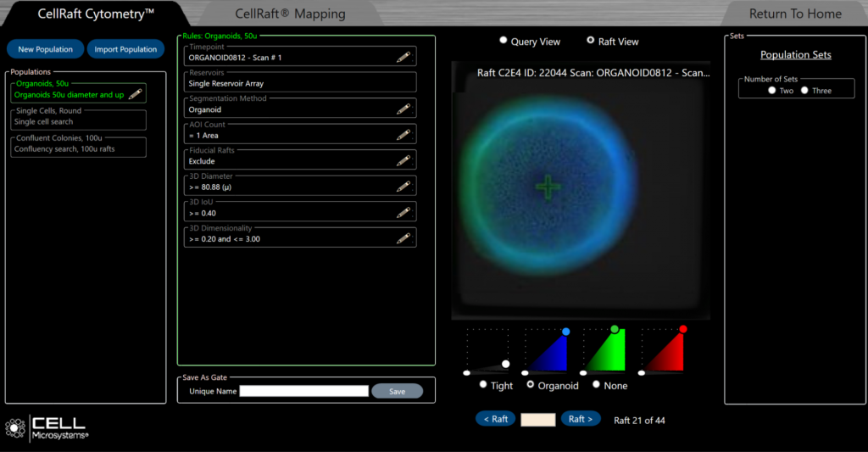The width and height of the screenshot is (868, 452).
Task: Edit the 3D Diameter pencil icon
Action: pyautogui.click(x=403, y=187)
